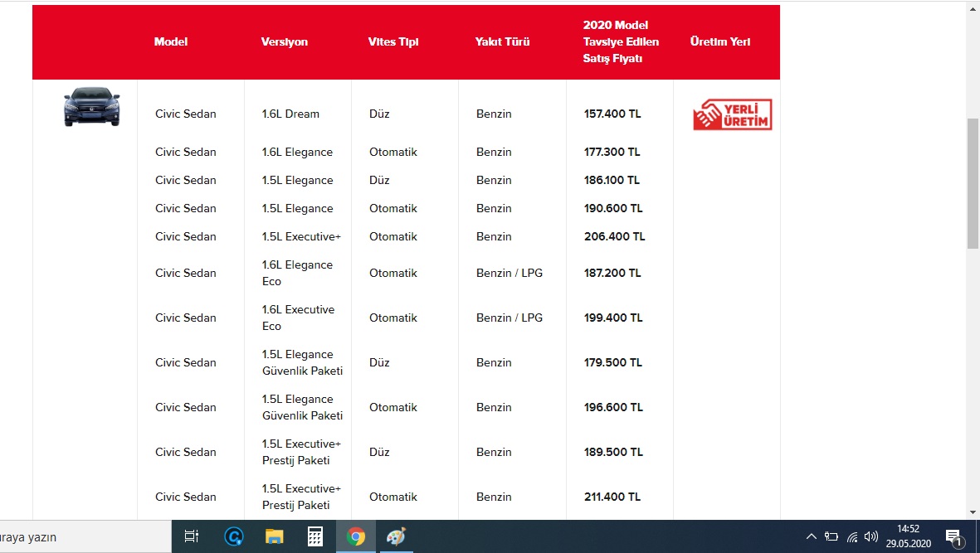The image size is (980, 553).
Task: Click the 1.6L Executive Eco version
Action: click(x=298, y=318)
